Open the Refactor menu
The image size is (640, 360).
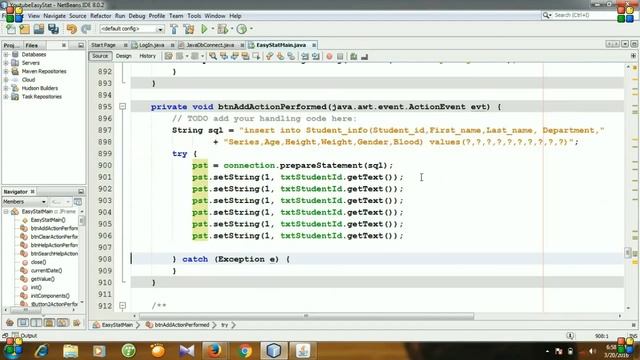coord(100,16)
